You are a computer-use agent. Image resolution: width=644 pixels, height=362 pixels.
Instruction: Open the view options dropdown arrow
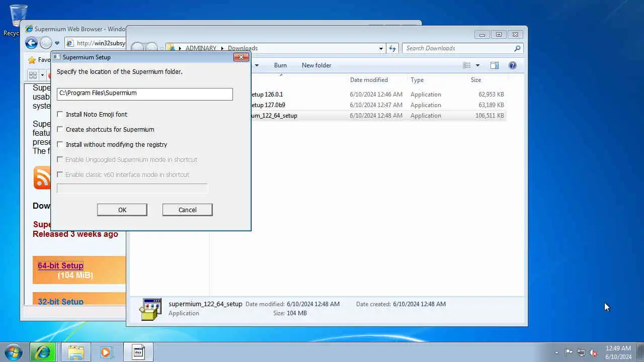click(x=477, y=65)
